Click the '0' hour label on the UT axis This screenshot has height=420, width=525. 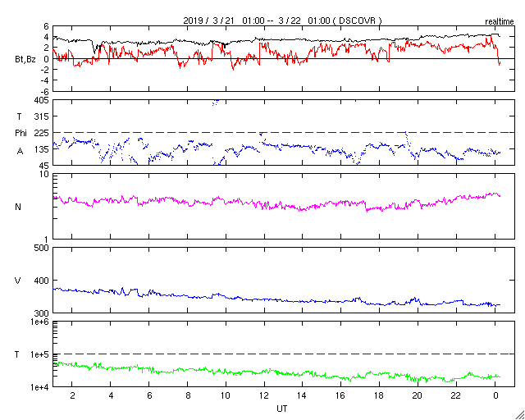[495, 396]
